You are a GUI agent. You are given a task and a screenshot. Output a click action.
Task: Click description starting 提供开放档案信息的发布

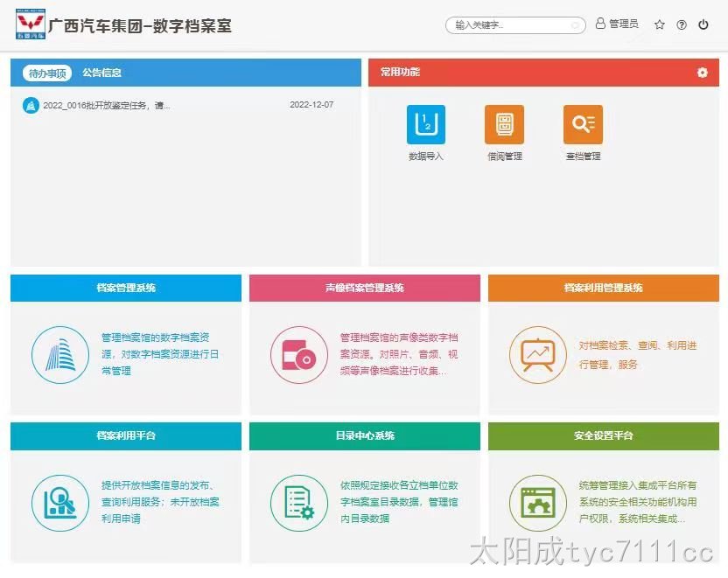tap(160, 502)
